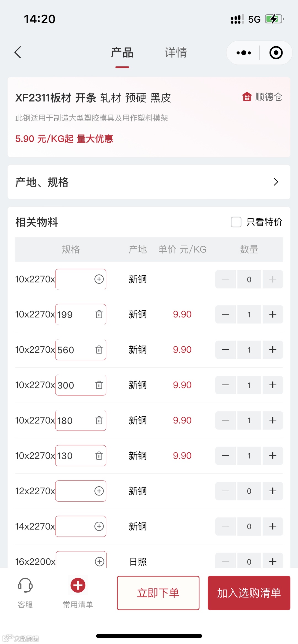Viewport: 298px width, 644px height.
Task: Expand the 产地、规格 section arrow
Action: pyautogui.click(x=276, y=182)
